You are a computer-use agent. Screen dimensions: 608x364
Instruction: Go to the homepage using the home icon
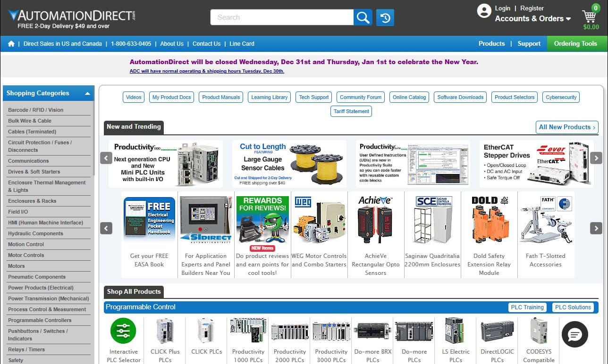click(11, 43)
